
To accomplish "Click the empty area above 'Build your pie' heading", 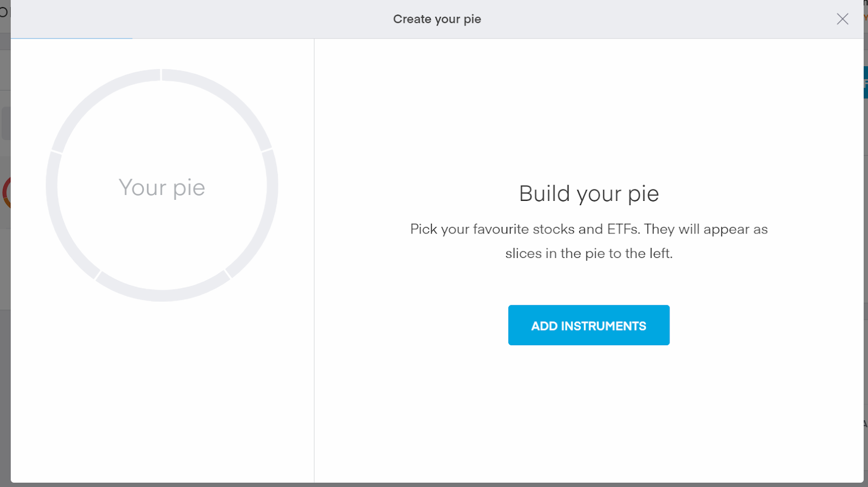I will pos(589,109).
